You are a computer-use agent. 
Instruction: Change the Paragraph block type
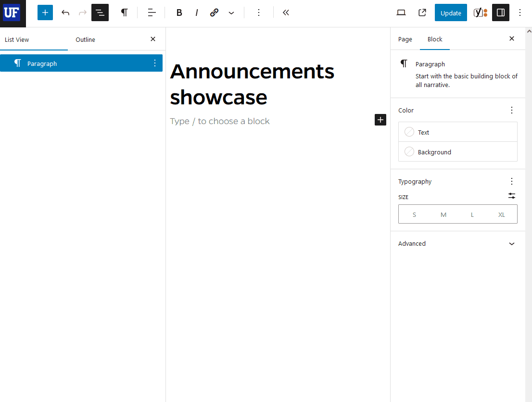tap(124, 13)
